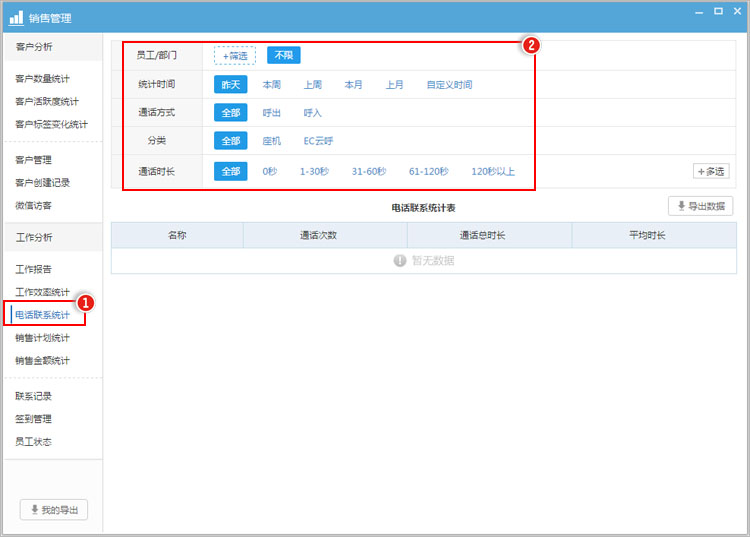Open 工作效率统计 in sidebar
The height and width of the screenshot is (537, 750).
coord(43,292)
